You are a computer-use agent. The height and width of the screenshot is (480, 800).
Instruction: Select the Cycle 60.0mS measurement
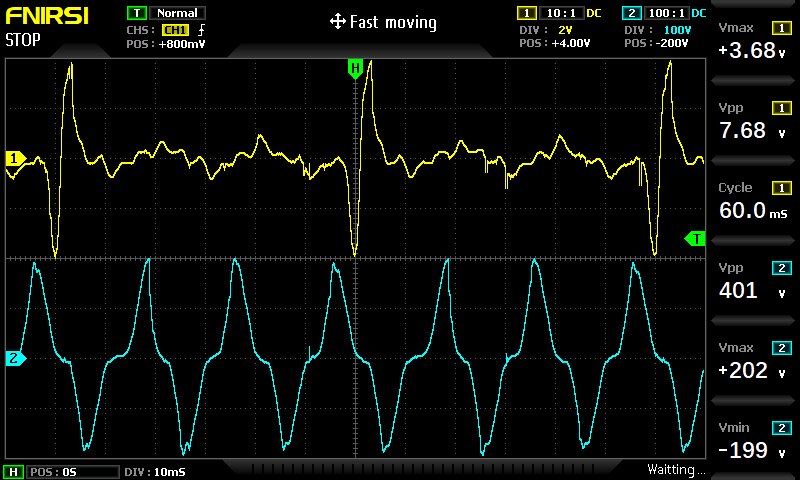click(x=754, y=200)
